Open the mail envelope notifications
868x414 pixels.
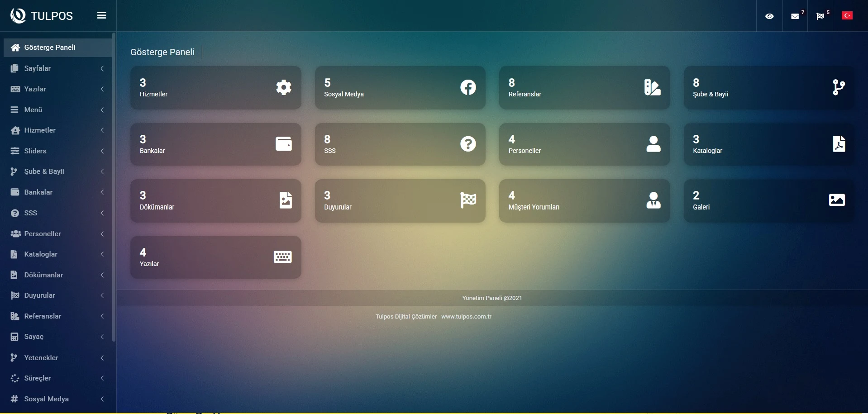click(795, 16)
